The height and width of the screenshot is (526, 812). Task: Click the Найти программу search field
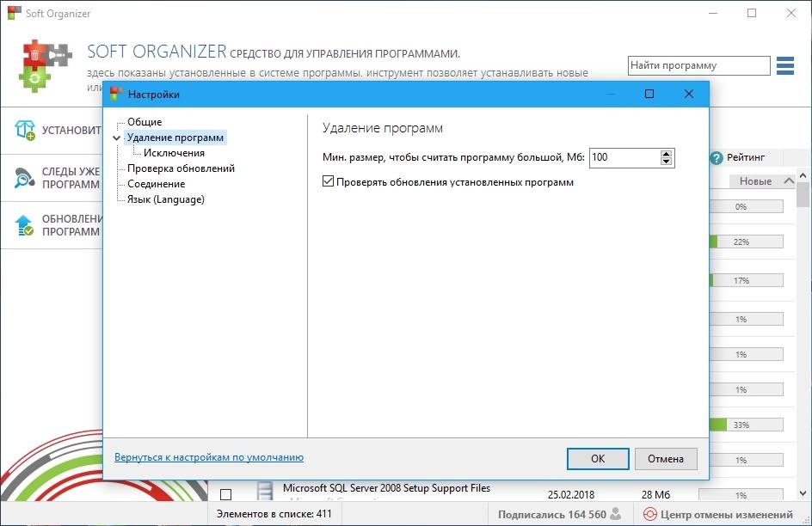[x=699, y=65]
